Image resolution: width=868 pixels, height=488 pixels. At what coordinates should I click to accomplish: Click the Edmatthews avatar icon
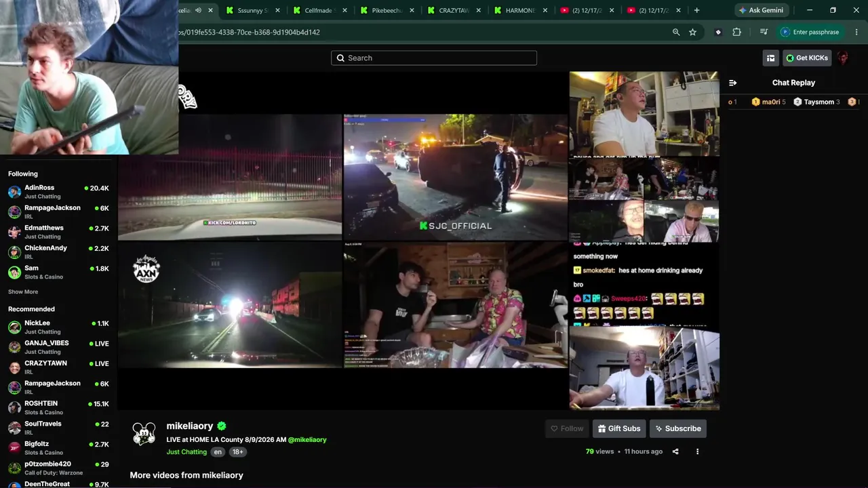point(14,232)
